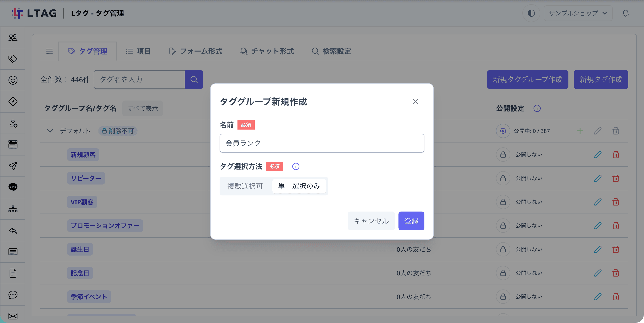Open the add-user sidebar icon
The height and width of the screenshot is (323, 644).
click(13, 123)
